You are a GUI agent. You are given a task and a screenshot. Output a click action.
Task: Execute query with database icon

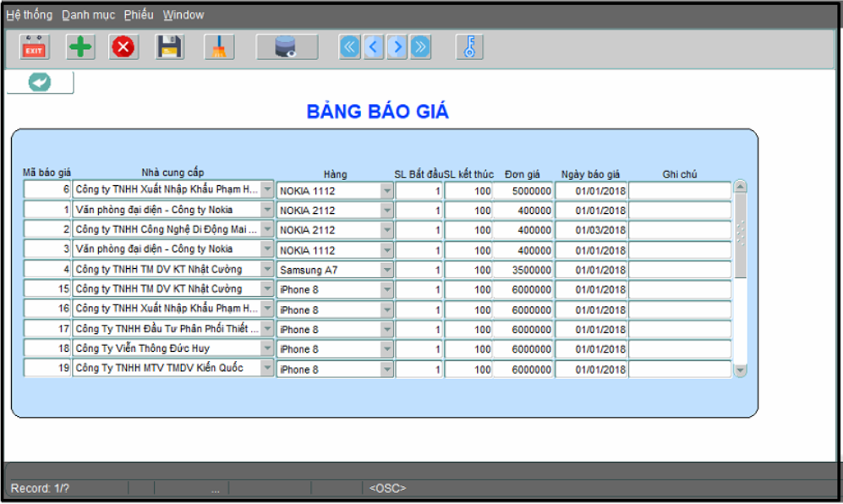point(287,47)
